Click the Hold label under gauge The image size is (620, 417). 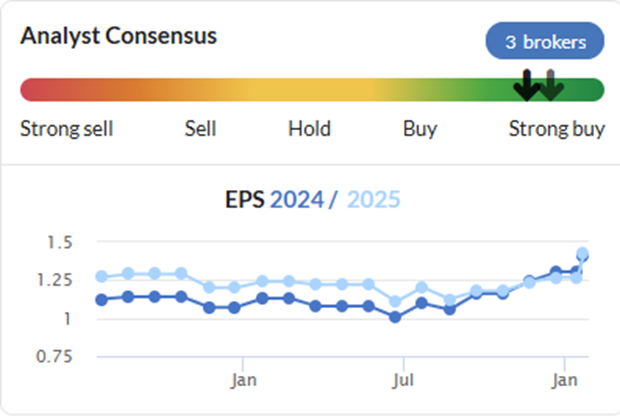point(309,129)
